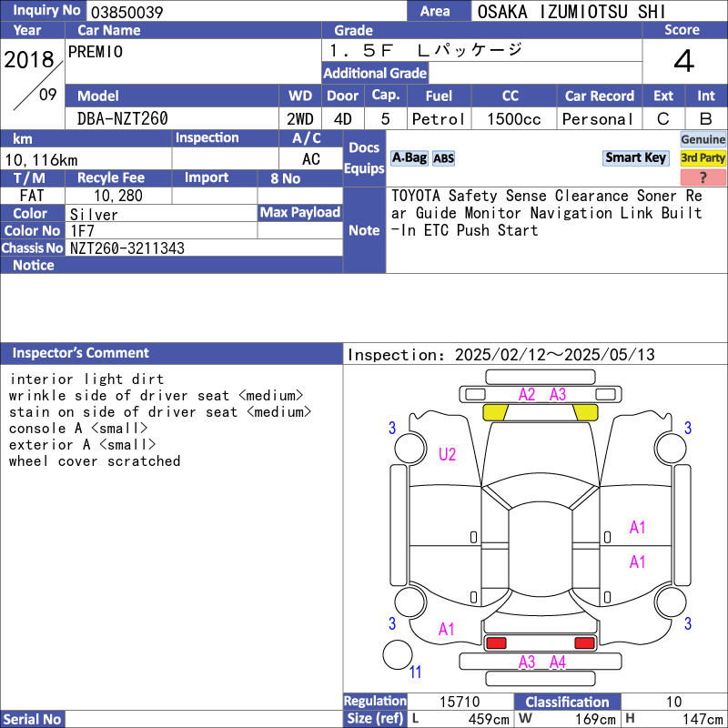Click the yellow 3rd Party label
Screen dimensions: 728x728
pos(703,158)
